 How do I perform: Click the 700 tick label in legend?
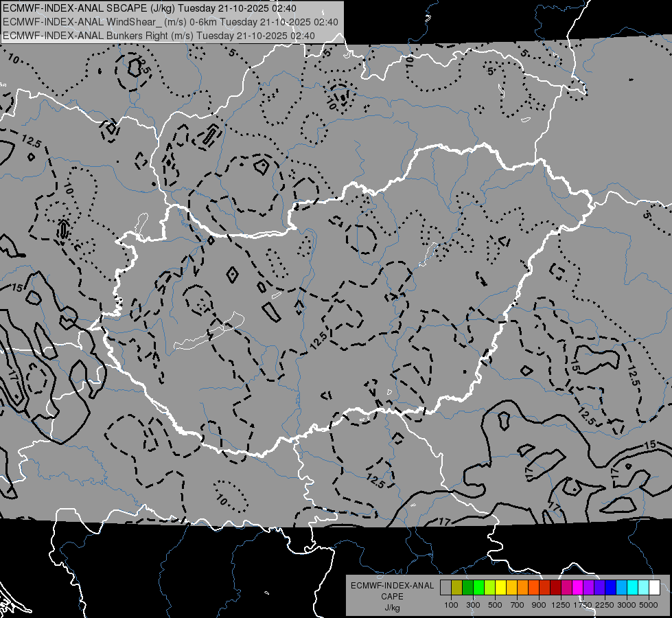click(518, 605)
